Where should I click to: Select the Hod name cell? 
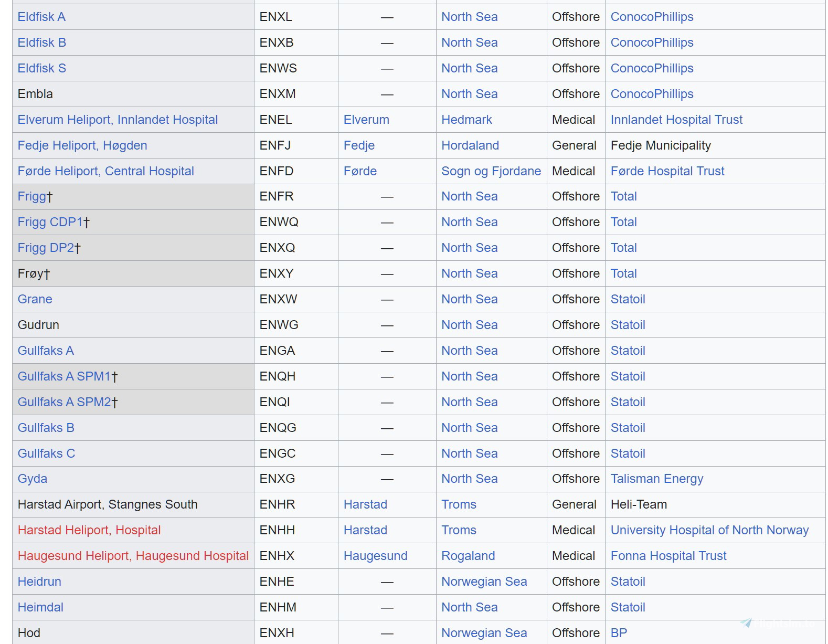[133, 633]
